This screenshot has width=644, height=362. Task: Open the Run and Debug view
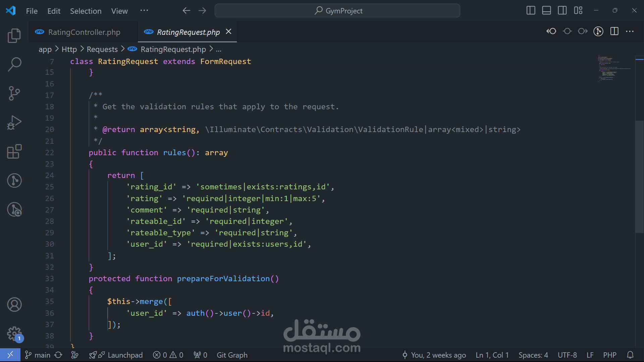click(x=14, y=122)
